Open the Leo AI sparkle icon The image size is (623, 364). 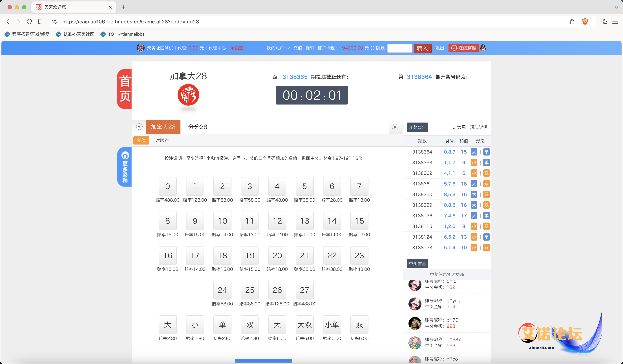click(604, 21)
